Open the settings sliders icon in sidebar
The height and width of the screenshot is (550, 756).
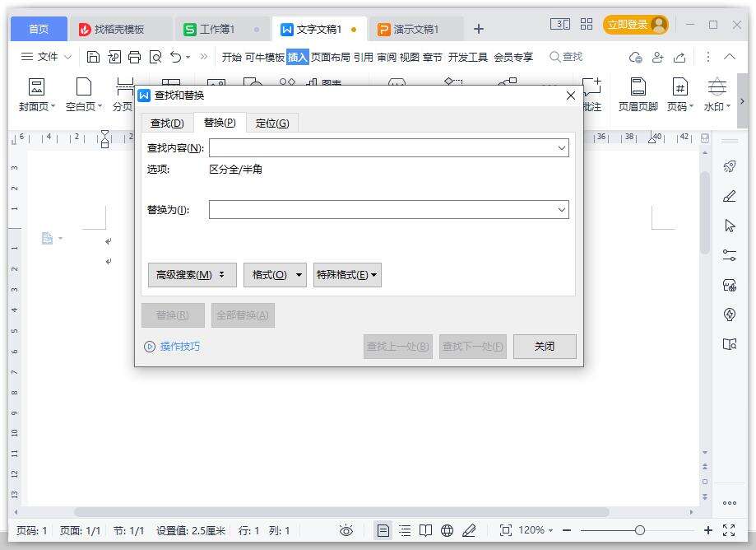(730, 255)
